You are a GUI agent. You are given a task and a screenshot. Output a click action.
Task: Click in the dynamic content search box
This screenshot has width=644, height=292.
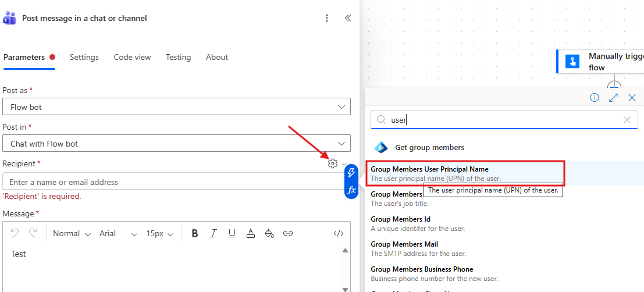(504, 119)
